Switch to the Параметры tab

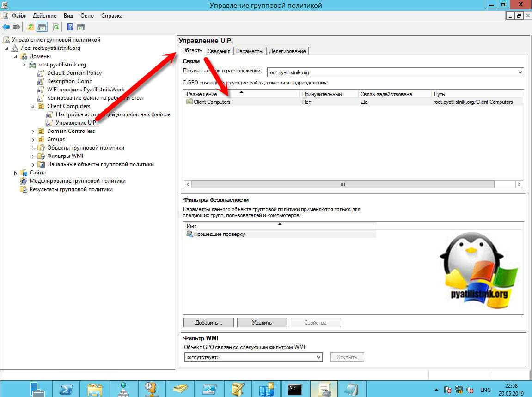(250, 51)
